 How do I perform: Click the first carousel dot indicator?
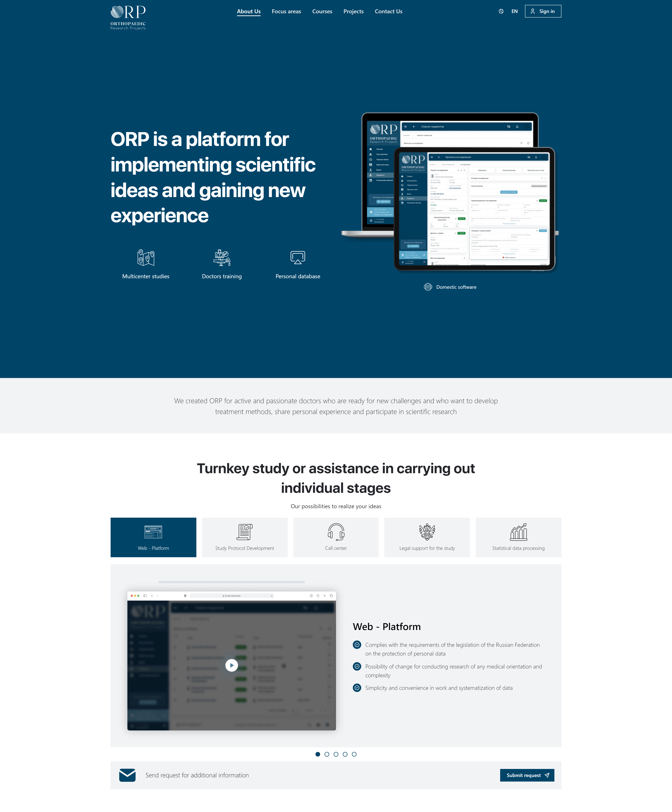(318, 755)
